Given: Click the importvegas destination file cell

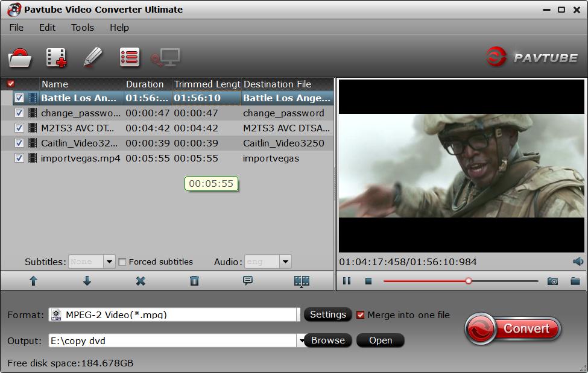Looking at the screenshot, I should click(x=271, y=158).
